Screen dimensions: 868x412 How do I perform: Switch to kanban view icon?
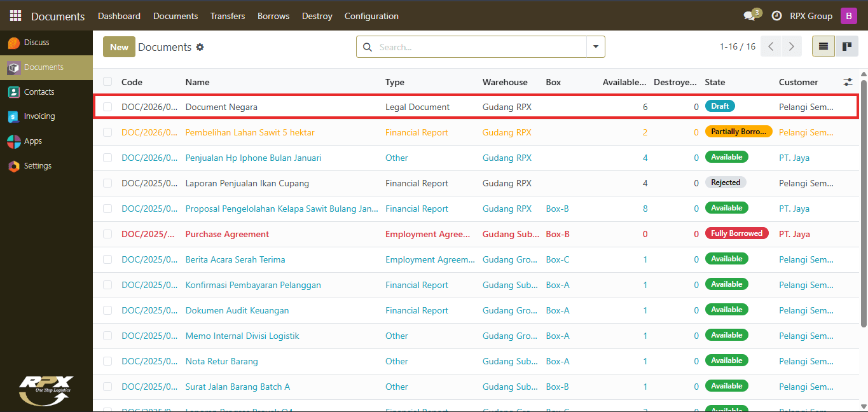point(846,46)
